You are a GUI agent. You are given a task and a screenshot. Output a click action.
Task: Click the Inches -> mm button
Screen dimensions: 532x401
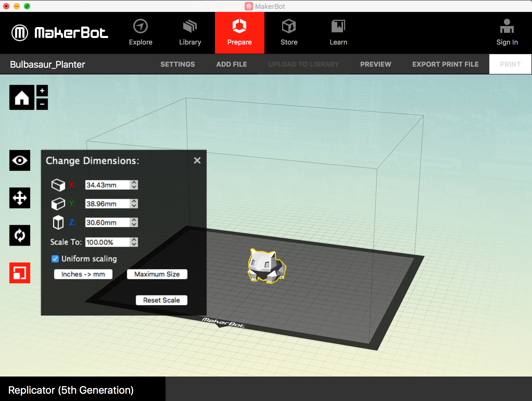(83, 274)
